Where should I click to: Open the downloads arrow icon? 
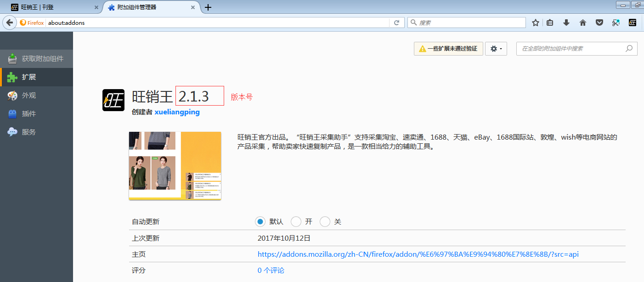[566, 23]
